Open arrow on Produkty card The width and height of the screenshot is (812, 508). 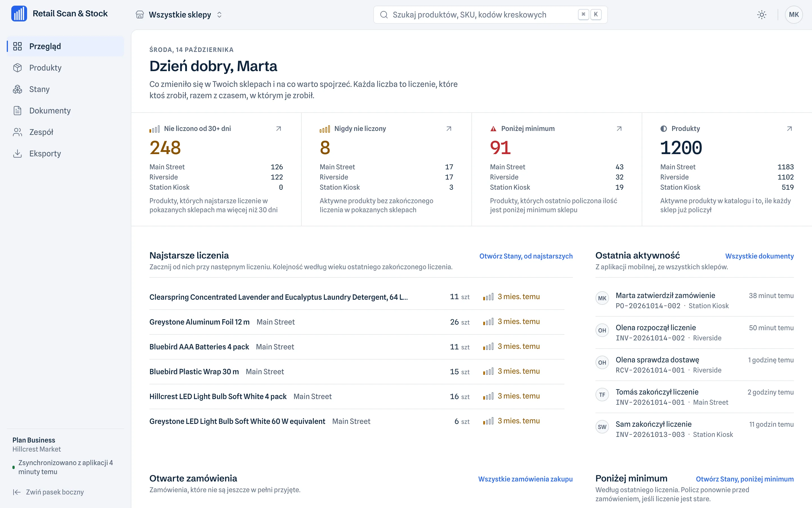point(789,129)
